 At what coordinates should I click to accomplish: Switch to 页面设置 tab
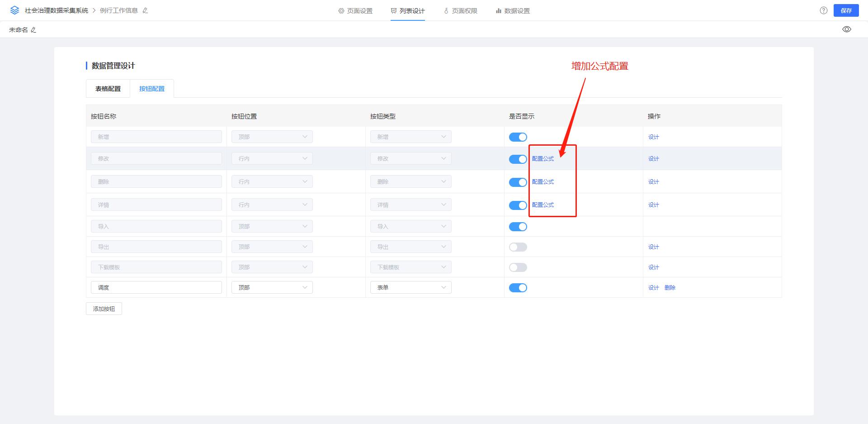[x=355, y=11]
